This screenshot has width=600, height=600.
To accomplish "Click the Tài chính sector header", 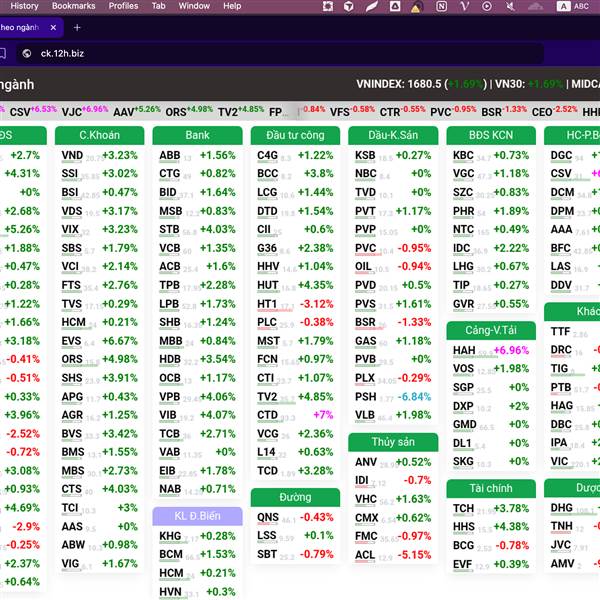I will 491,489.
